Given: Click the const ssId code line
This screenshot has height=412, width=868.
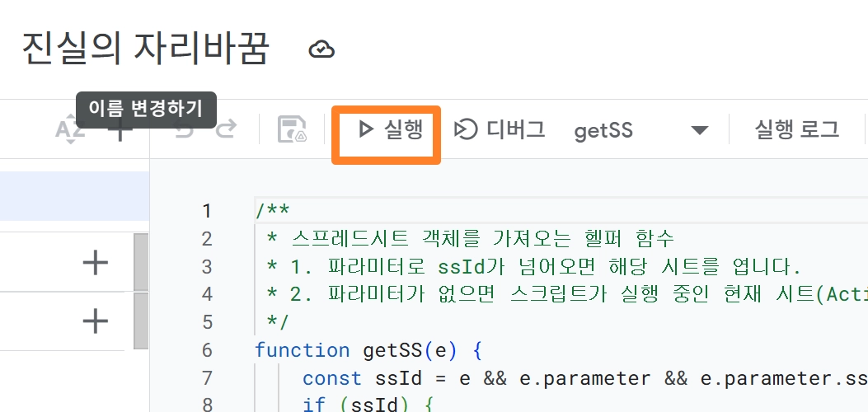Looking at the screenshot, I should point(585,378).
